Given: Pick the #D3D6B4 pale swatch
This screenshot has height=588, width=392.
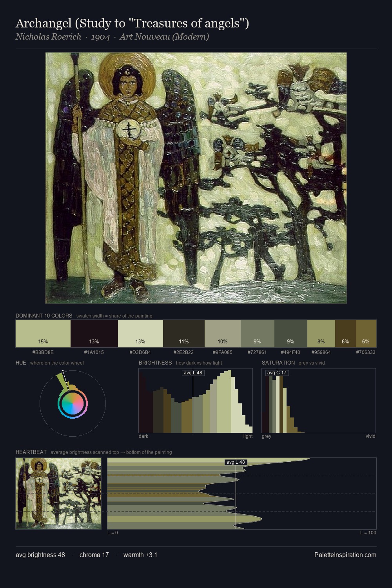Looking at the screenshot, I should (140, 333).
